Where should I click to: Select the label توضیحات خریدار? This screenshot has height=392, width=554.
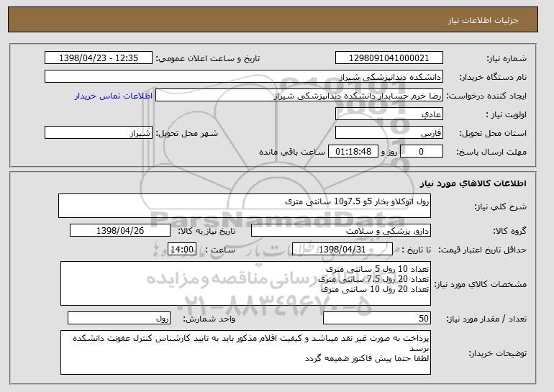point(497,353)
